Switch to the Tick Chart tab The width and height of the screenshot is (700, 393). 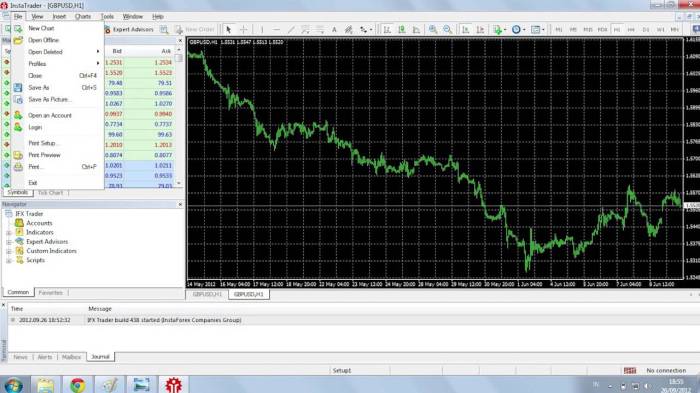pyautogui.click(x=50, y=193)
